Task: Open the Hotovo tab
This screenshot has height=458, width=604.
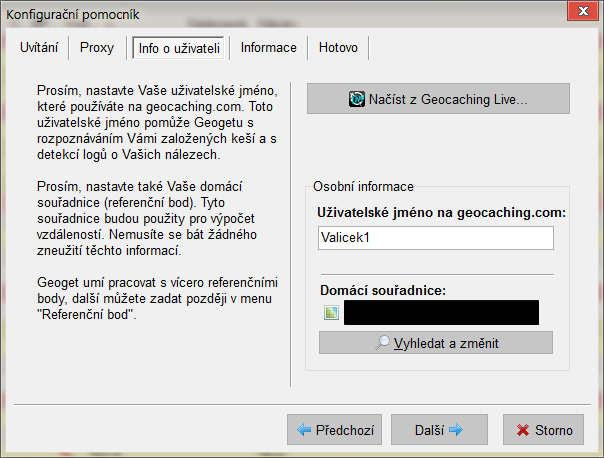Action: 338,48
